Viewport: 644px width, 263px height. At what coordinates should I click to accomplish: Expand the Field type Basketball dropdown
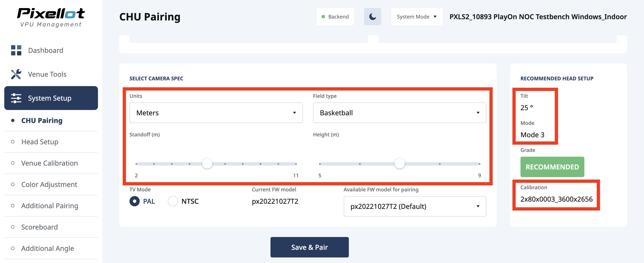point(399,113)
